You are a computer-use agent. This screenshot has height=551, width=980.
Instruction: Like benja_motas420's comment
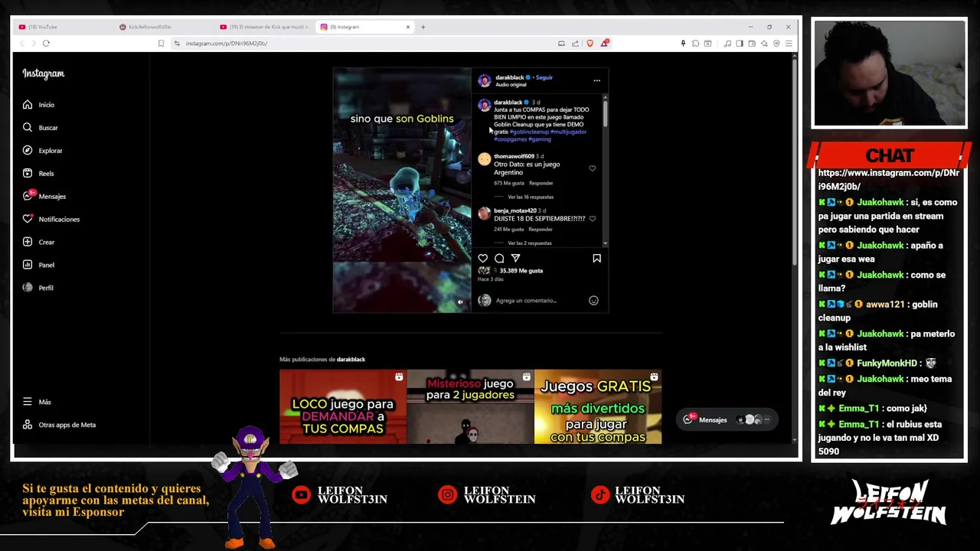tap(592, 219)
